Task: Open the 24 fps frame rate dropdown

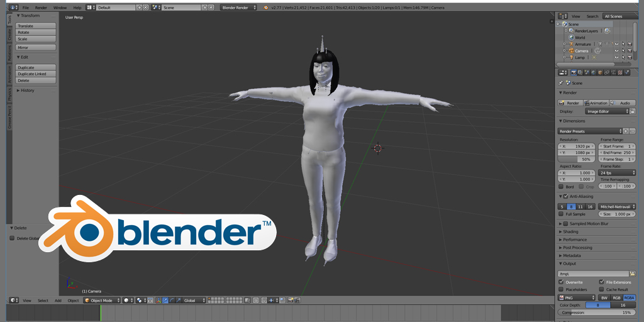Action: (617, 173)
